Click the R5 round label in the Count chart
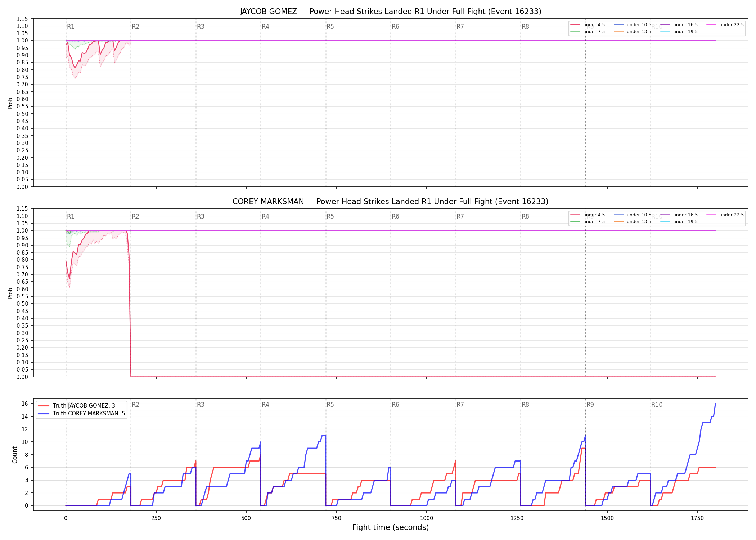The width and height of the screenshot is (756, 540). coord(330,405)
